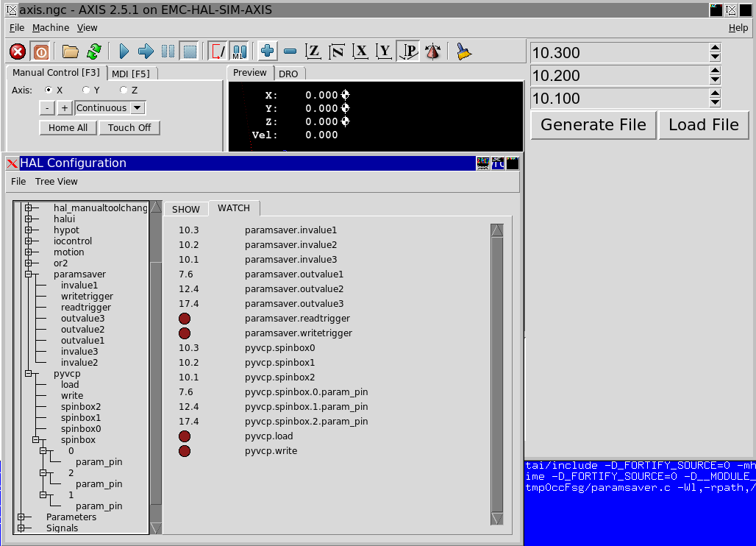The height and width of the screenshot is (546, 756).
Task: Increase the 10.100 spinbox value
Action: point(715,93)
